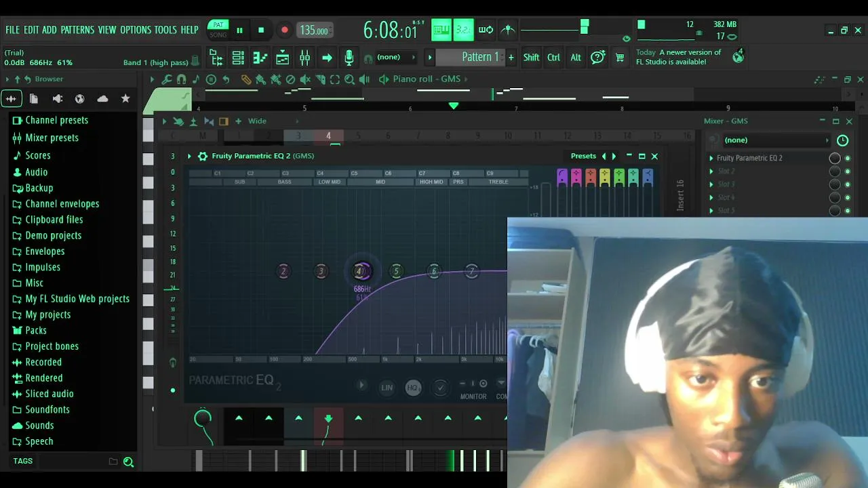Viewport: 868px width, 488px height.
Task: Open the OPTIONS menu
Action: pyautogui.click(x=136, y=30)
